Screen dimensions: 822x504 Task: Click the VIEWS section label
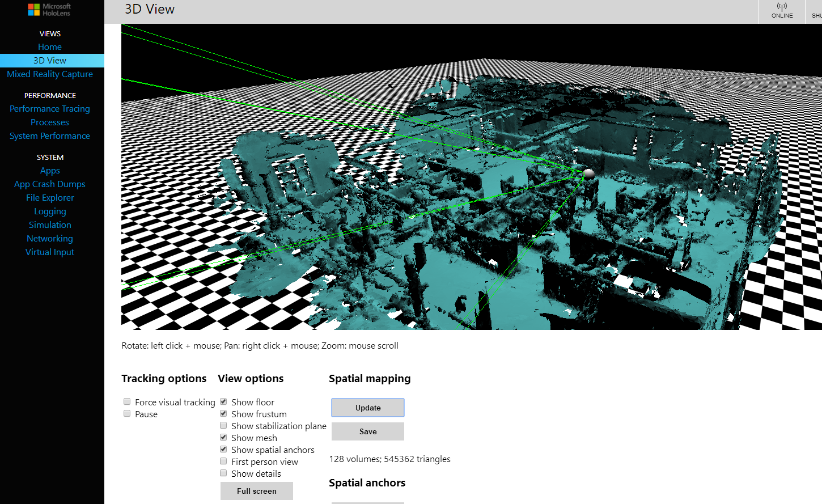point(50,34)
